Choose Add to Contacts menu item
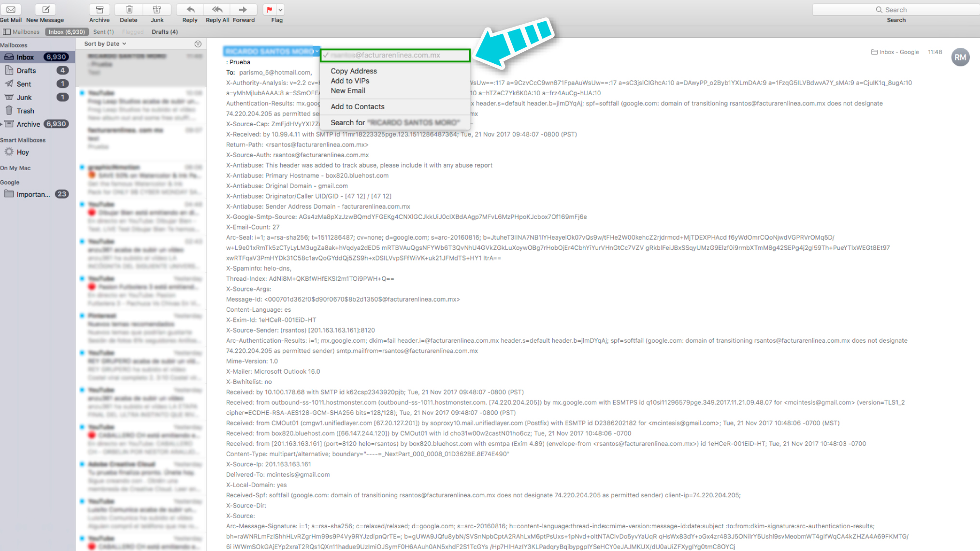980x551 pixels. (x=358, y=107)
